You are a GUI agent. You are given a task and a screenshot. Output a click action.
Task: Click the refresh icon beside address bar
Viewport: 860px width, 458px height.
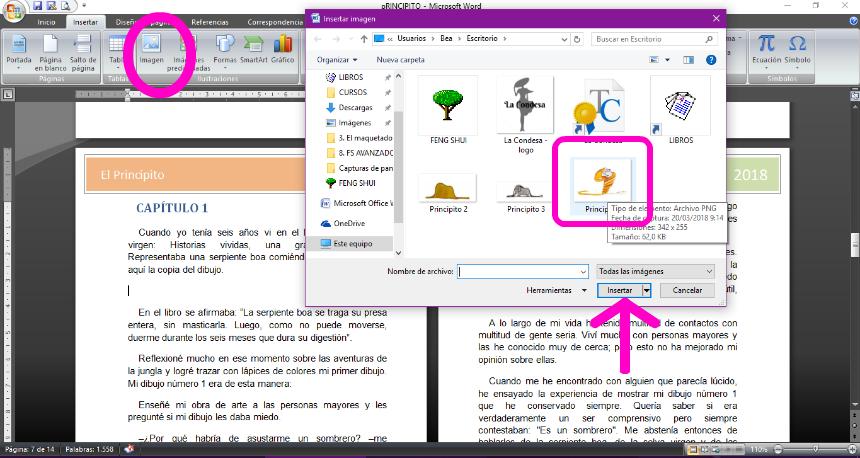pos(577,39)
